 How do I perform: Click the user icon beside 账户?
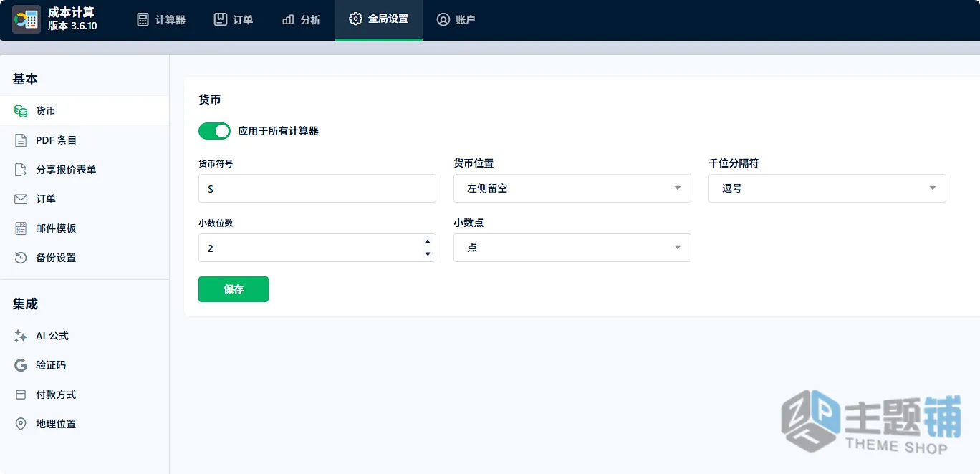[443, 19]
